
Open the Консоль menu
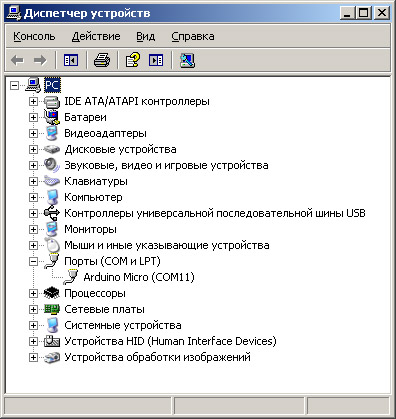[x=34, y=36]
